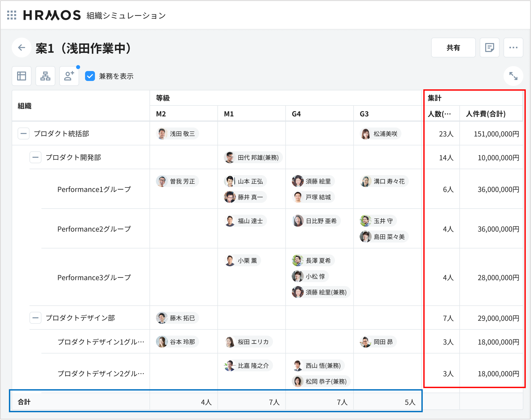
Task: Click the Performance1グループ row label
Action: click(94, 189)
